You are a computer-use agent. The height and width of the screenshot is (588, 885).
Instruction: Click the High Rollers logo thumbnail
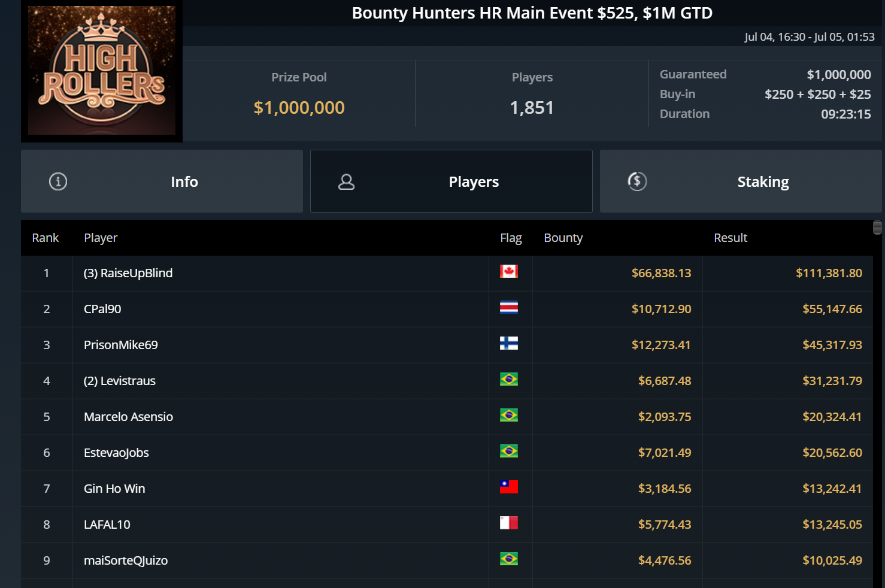tap(102, 71)
